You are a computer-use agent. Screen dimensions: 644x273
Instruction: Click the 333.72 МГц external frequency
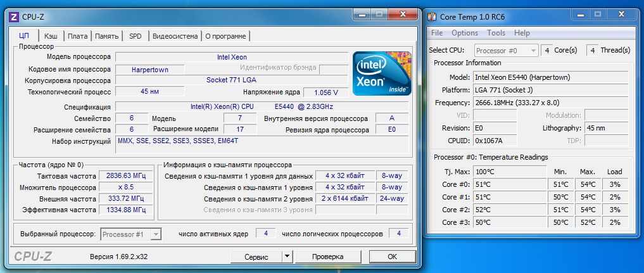point(125,198)
